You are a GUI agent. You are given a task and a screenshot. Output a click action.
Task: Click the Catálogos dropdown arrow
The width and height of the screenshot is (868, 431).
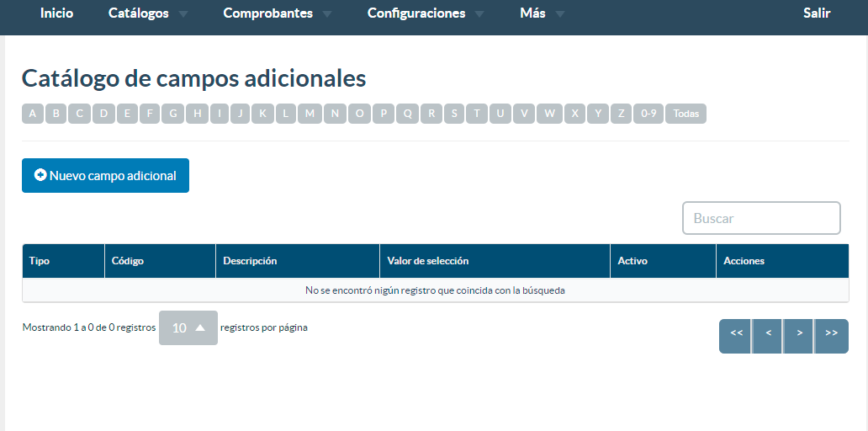(x=183, y=14)
